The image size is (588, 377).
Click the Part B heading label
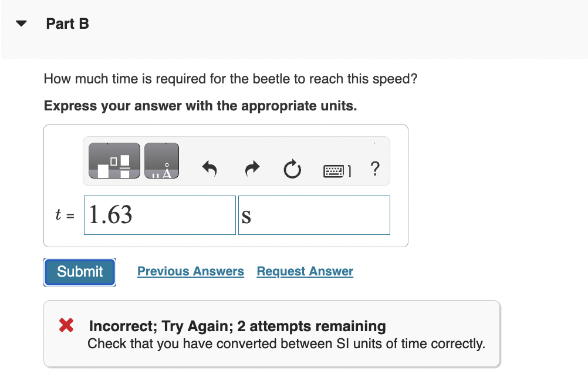pos(67,23)
